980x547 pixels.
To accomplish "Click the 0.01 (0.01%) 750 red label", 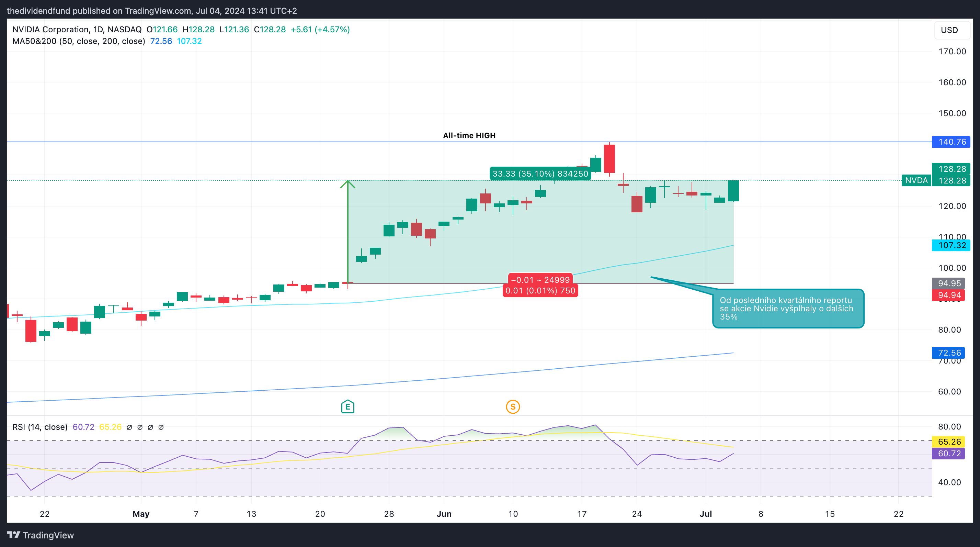I will [x=540, y=291].
